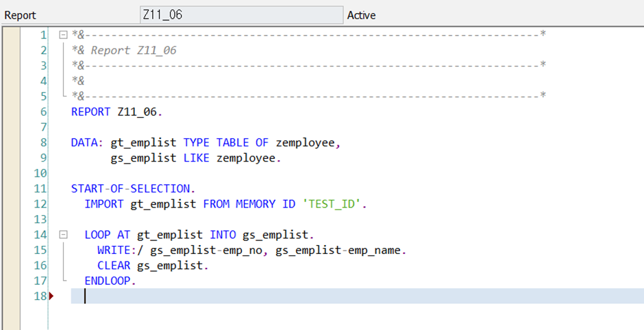
Task: Click line number 7 in the gutter
Action: [x=44, y=127]
